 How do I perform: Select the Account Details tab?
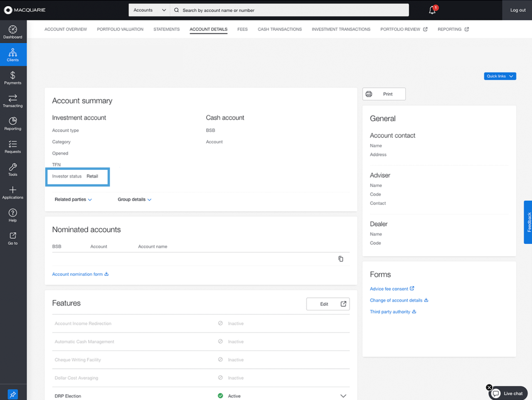coord(209,29)
